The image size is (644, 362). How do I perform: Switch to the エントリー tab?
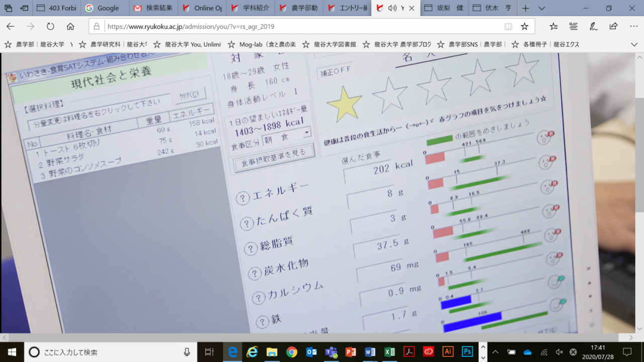pyautogui.click(x=347, y=8)
